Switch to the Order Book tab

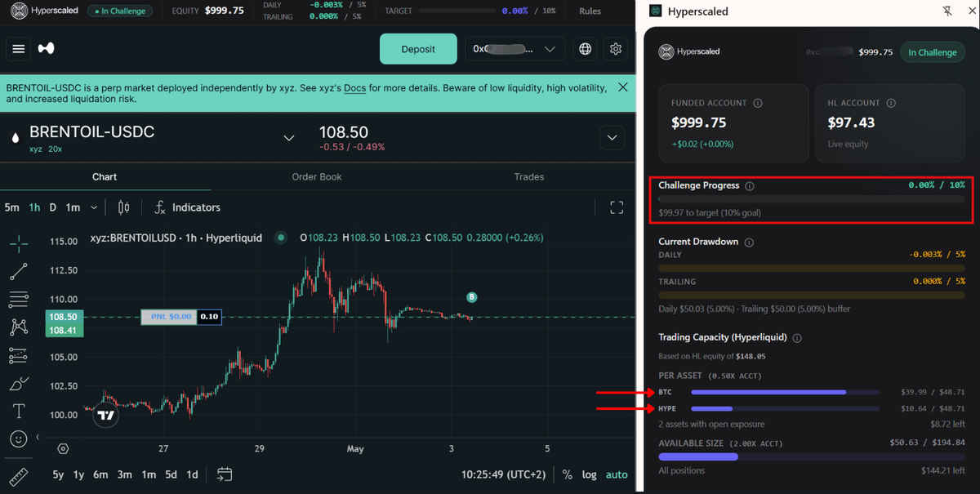click(x=317, y=176)
